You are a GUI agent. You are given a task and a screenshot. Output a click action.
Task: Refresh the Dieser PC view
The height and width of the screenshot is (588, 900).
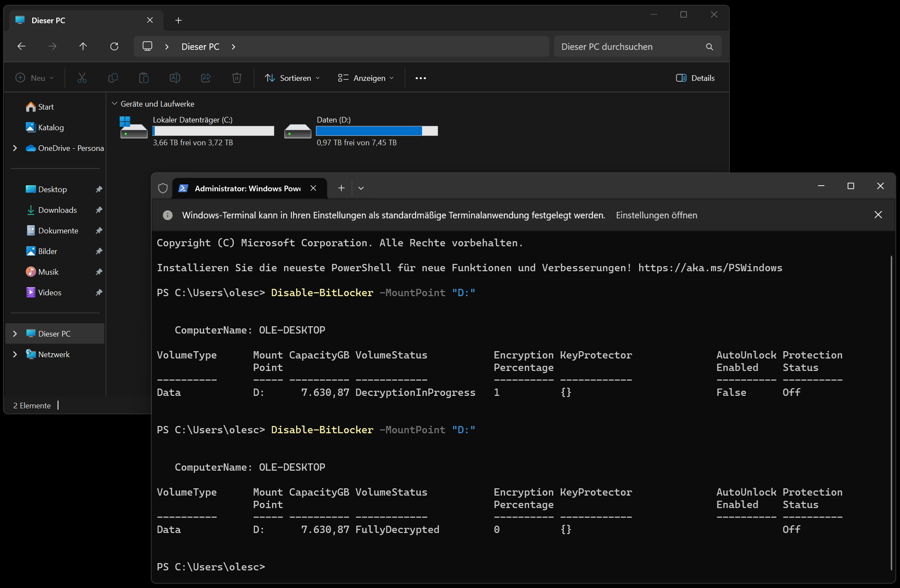point(114,46)
